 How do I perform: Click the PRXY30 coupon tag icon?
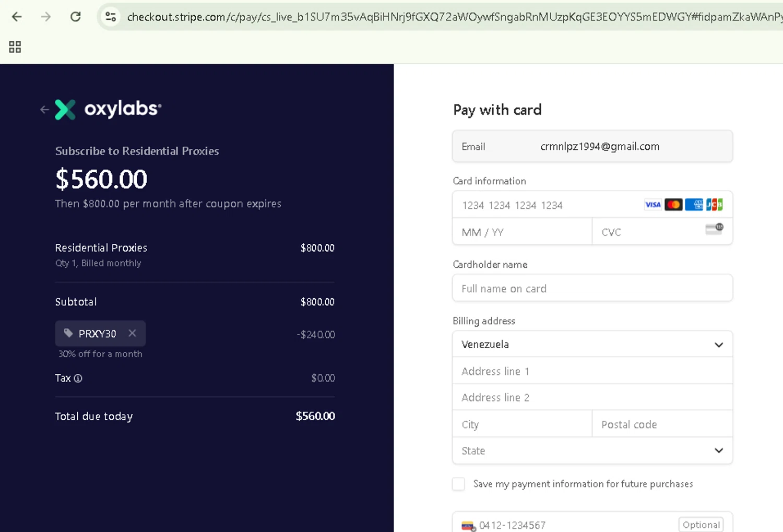(x=68, y=333)
